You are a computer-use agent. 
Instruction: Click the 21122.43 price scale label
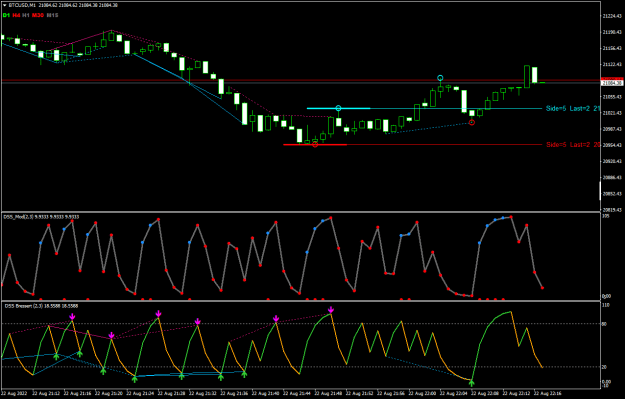tap(612, 64)
